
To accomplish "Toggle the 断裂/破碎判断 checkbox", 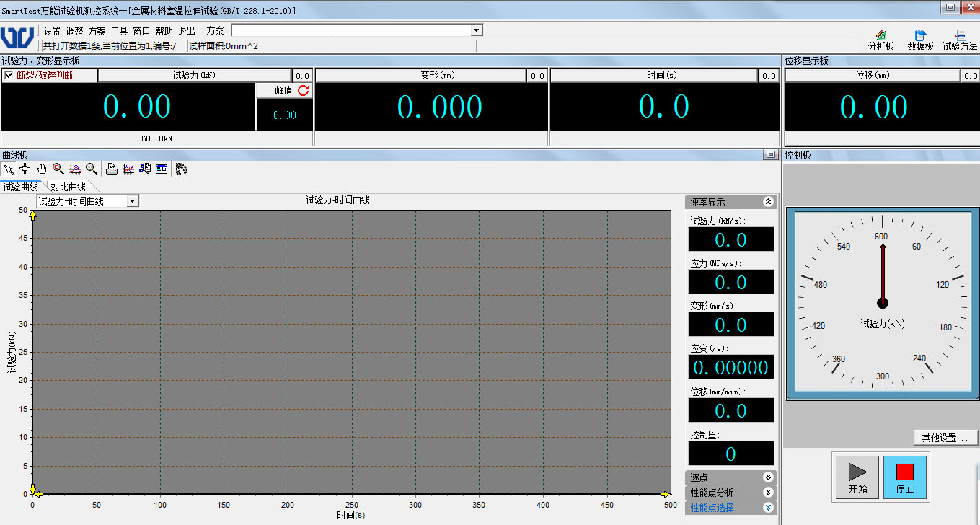I will [9, 75].
